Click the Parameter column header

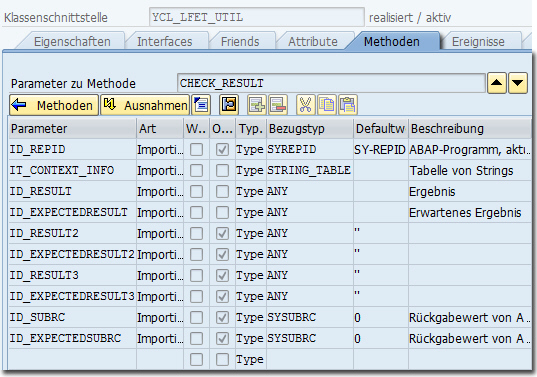72,129
